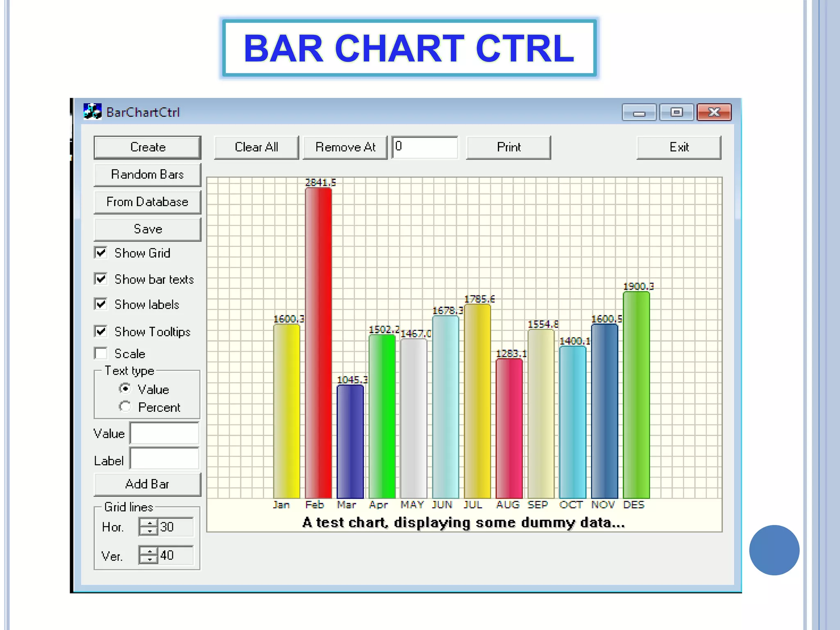Select Value text type radio
Screen dimensions: 840x630
125,388
